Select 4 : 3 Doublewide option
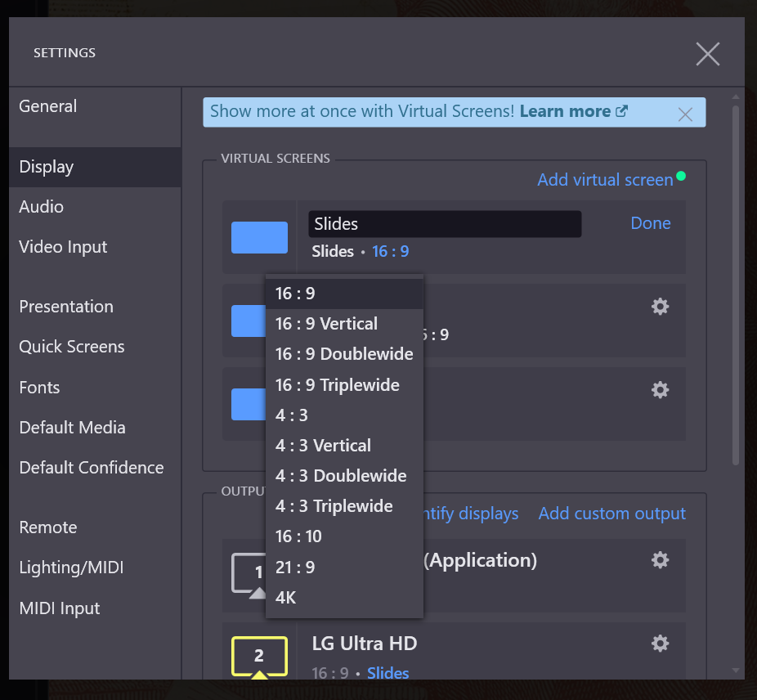Viewport: 757px width, 700px height. coord(344,476)
